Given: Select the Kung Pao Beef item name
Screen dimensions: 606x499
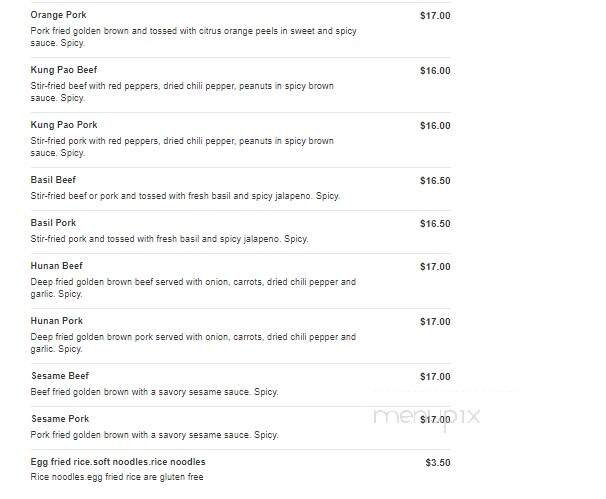Looking at the screenshot, I should click(x=64, y=70).
